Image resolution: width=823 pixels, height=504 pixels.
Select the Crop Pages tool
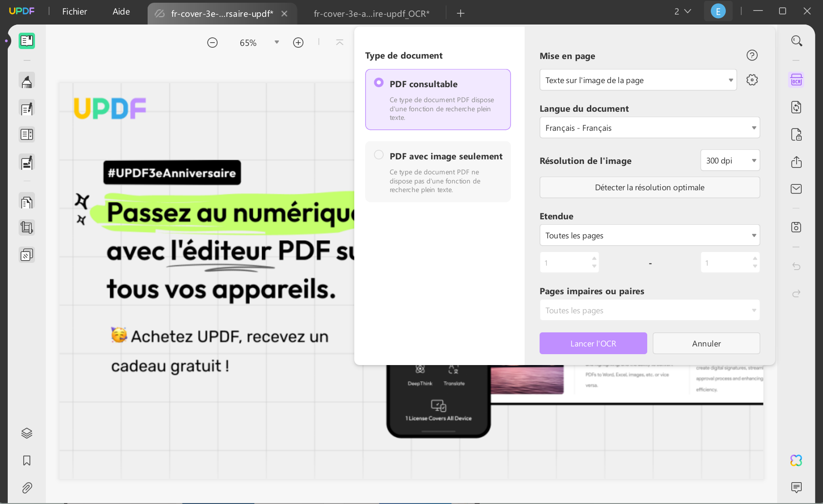tap(27, 227)
